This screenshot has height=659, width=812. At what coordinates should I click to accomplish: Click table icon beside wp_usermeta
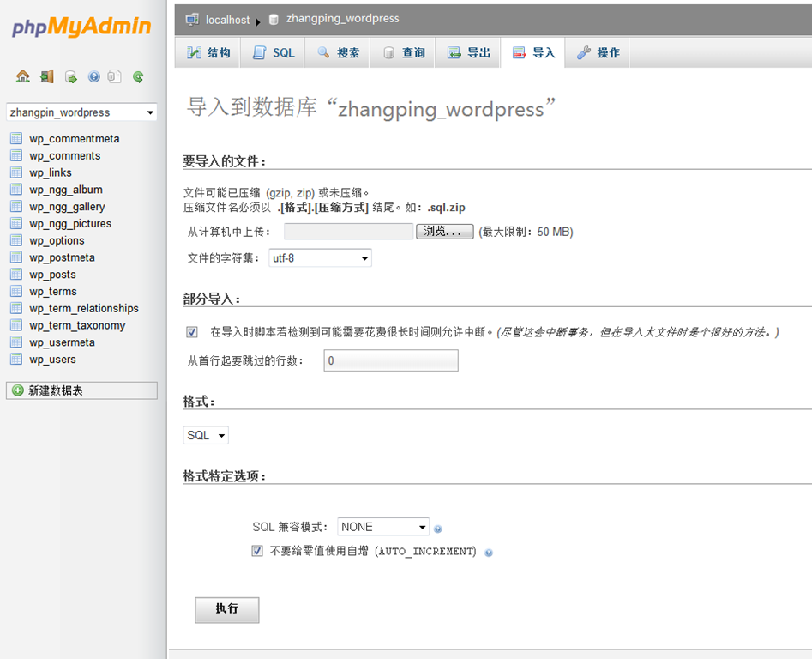click(16, 342)
